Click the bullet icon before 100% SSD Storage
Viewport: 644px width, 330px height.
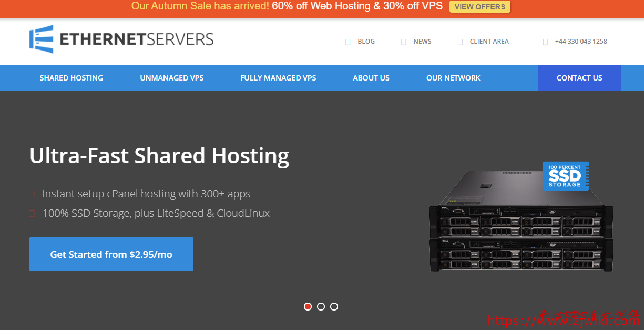pyautogui.click(x=31, y=213)
